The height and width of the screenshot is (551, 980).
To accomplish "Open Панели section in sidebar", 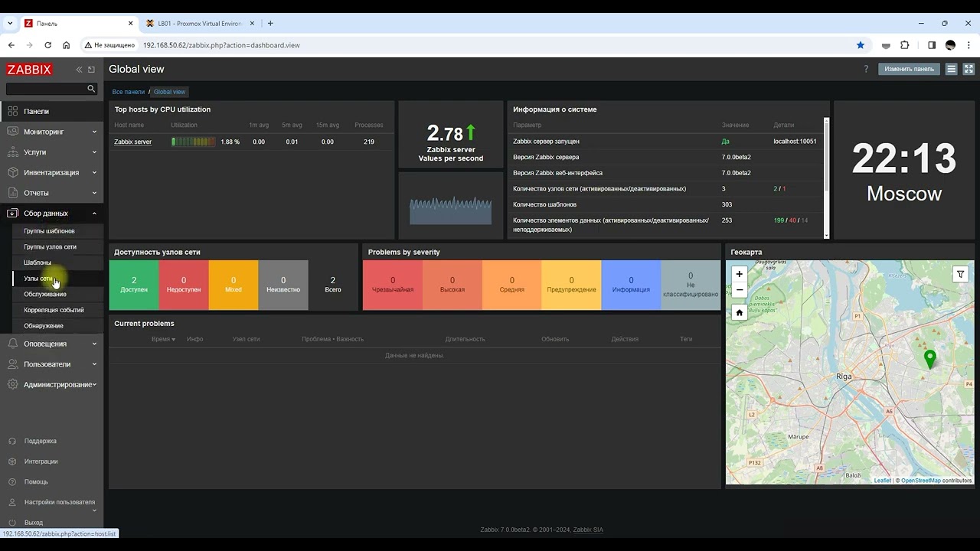I will tap(51, 111).
